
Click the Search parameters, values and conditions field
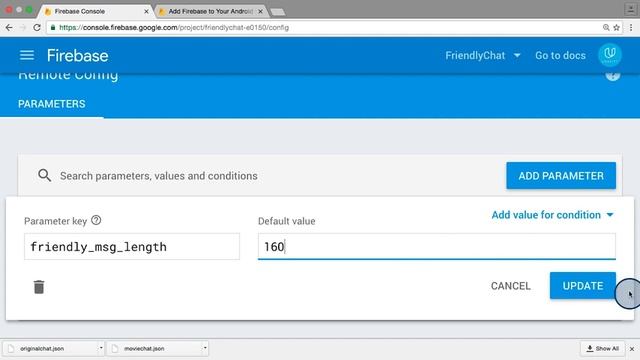pyautogui.click(x=159, y=176)
